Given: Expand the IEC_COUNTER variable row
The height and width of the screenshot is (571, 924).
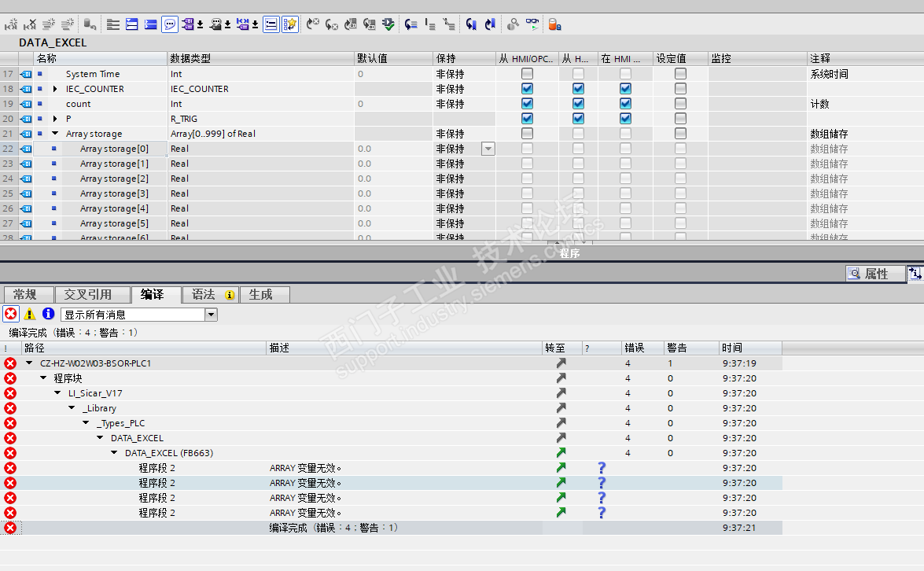Looking at the screenshot, I should click(55, 88).
